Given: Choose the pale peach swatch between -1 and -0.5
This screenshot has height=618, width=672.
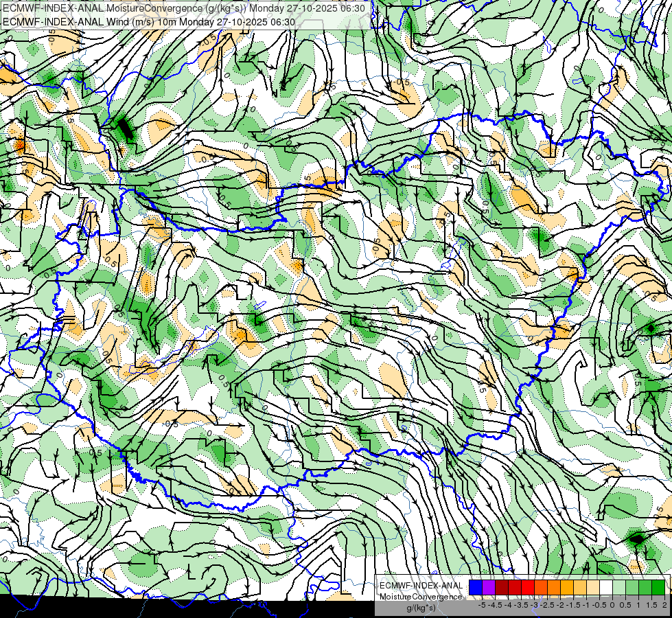Looking at the screenshot, I should click(x=593, y=587).
